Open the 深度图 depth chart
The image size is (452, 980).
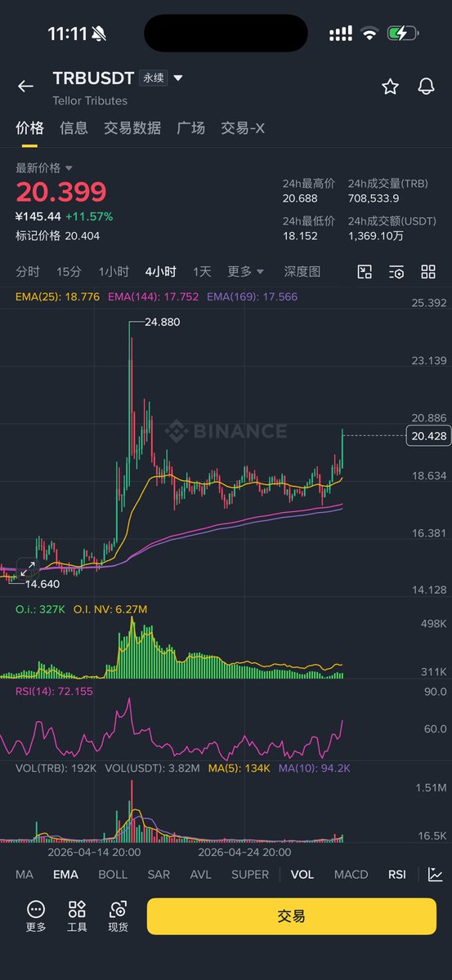pyautogui.click(x=302, y=271)
